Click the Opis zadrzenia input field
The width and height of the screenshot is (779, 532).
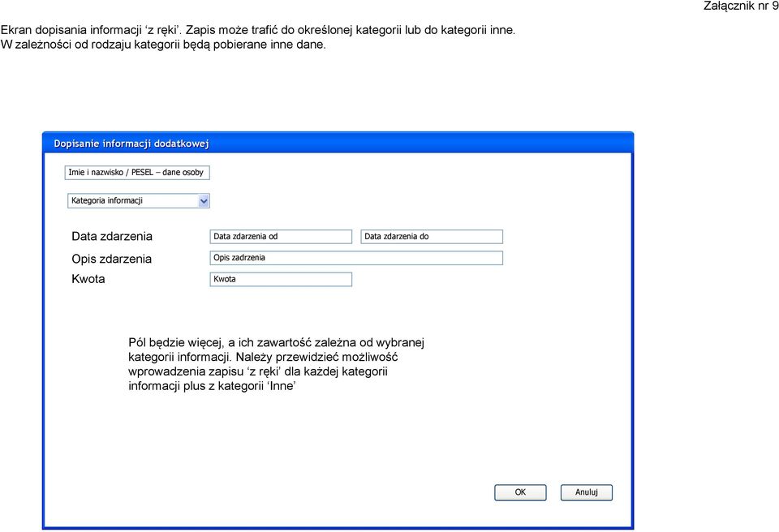[356, 258]
